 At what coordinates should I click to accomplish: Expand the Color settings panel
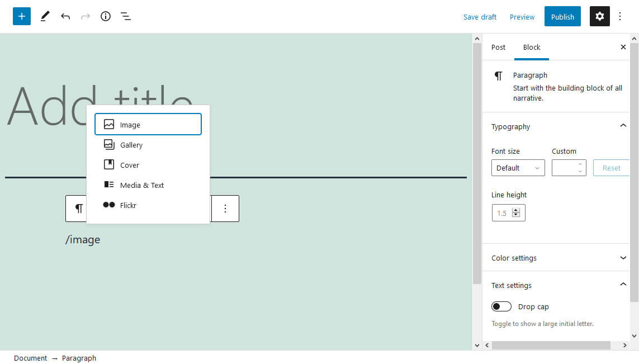tap(623, 258)
